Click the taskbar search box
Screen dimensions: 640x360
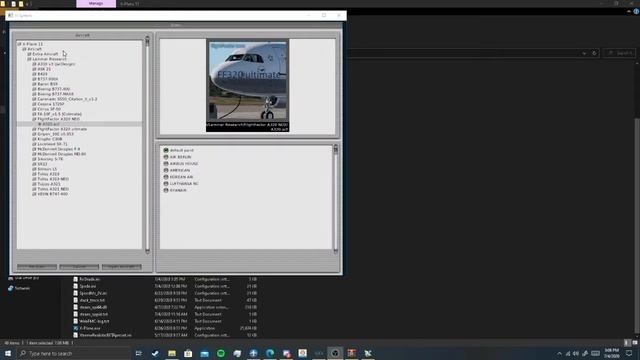point(73,353)
